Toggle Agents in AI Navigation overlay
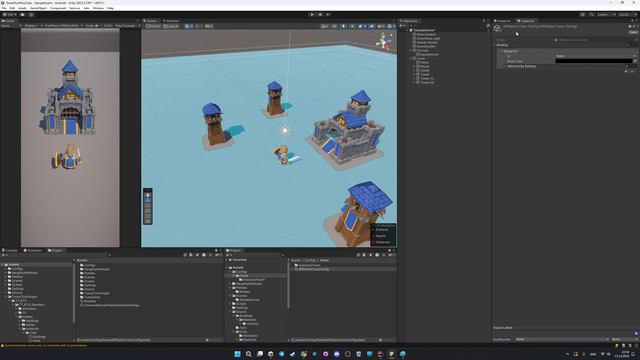The width and height of the screenshot is (640, 360). tap(380, 236)
